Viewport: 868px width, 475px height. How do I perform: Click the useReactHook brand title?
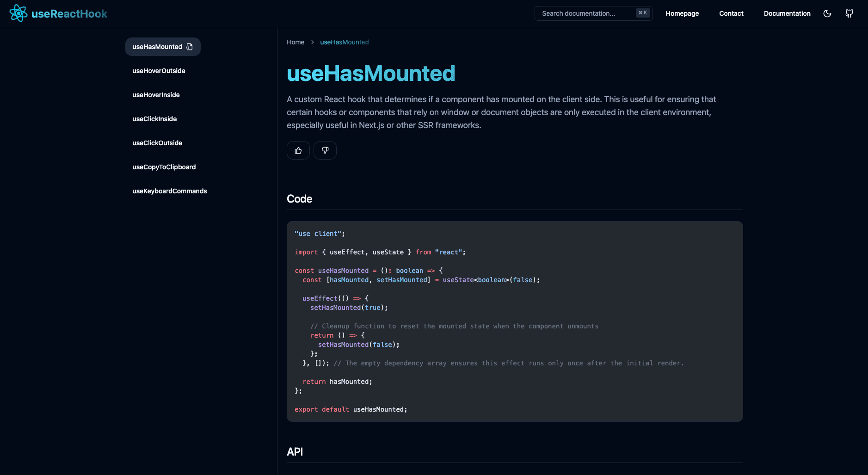(69, 14)
